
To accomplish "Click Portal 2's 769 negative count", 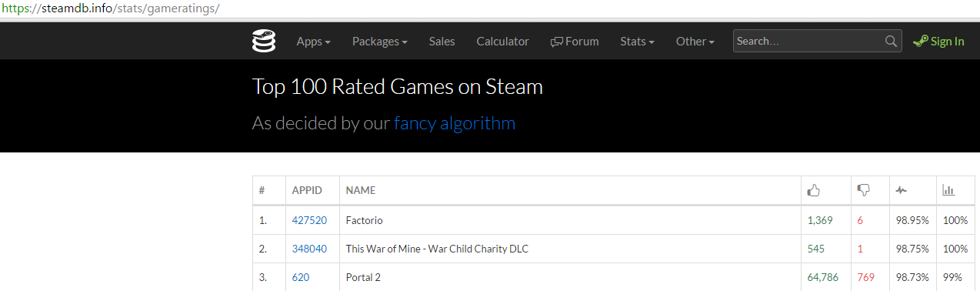I will pos(865,277).
